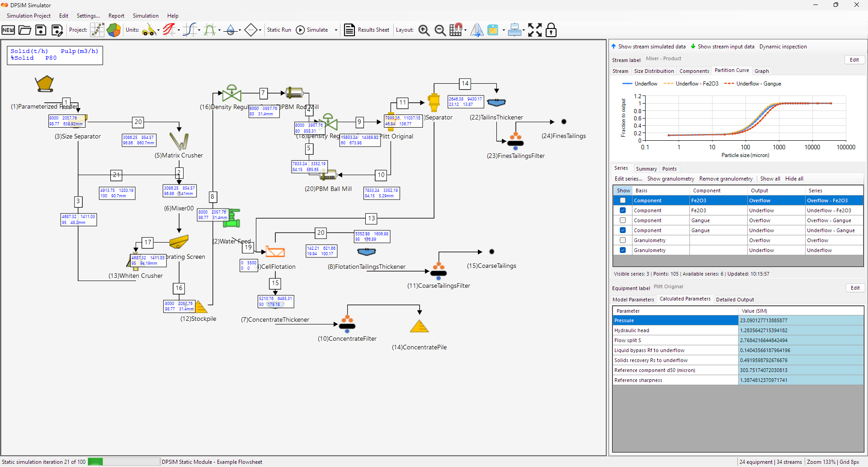The height and width of the screenshot is (467, 868).
Task: Open a project with the folder icon
Action: [x=24, y=30]
